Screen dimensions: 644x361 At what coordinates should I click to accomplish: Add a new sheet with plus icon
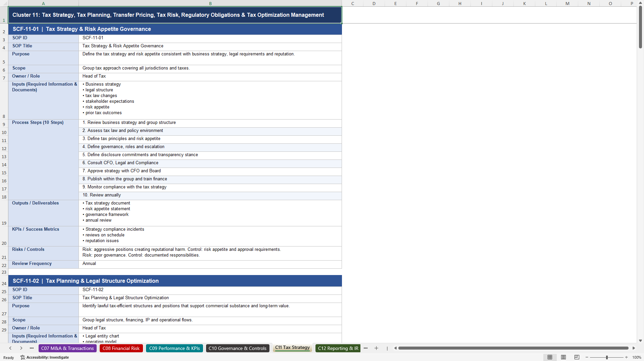(376, 348)
